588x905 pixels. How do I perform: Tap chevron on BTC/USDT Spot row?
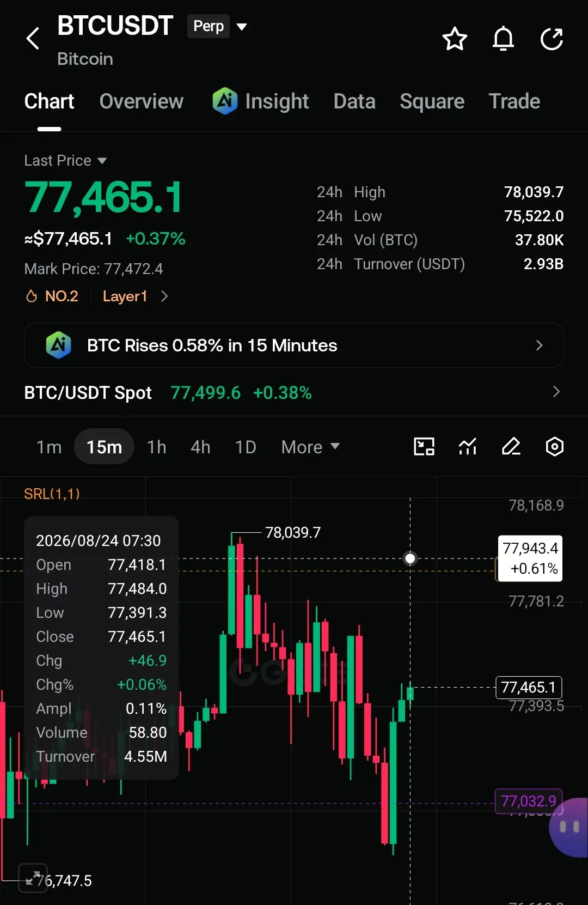click(x=556, y=392)
